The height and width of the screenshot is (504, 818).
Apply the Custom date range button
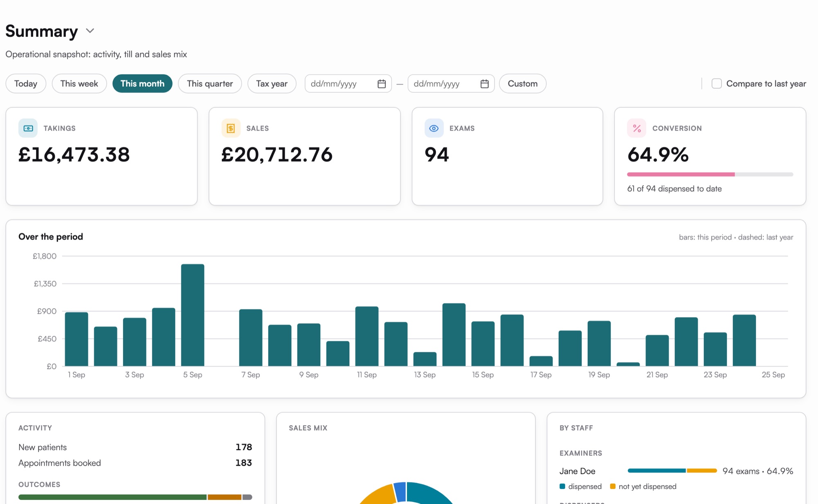[x=523, y=84]
